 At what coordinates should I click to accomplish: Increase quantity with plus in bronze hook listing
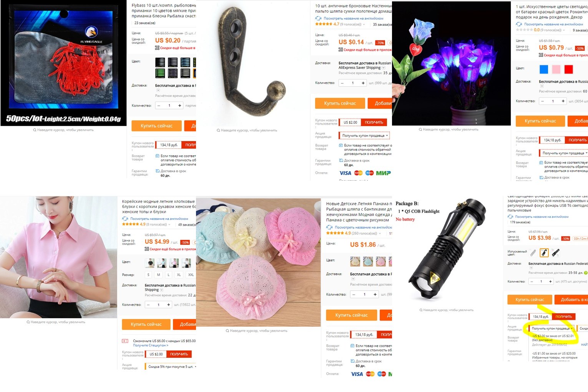tap(363, 83)
